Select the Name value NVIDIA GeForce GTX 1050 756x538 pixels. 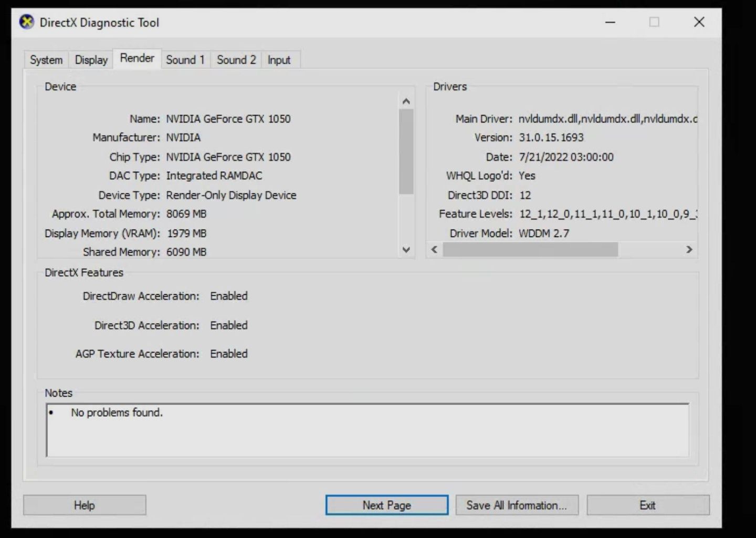228,119
